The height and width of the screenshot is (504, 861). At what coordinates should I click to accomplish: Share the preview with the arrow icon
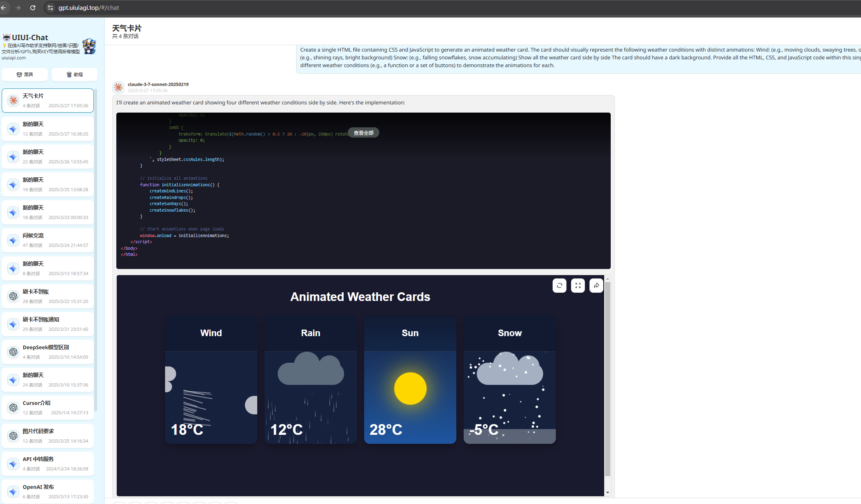(596, 285)
